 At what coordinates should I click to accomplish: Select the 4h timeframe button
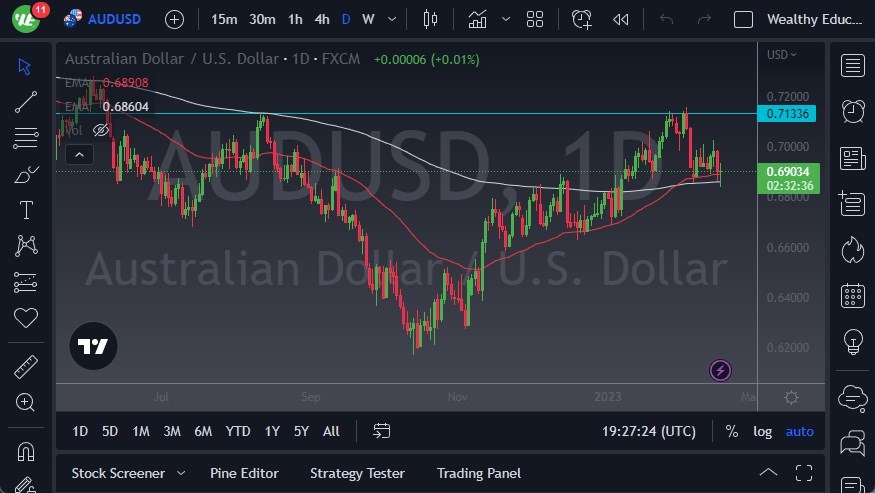point(322,19)
